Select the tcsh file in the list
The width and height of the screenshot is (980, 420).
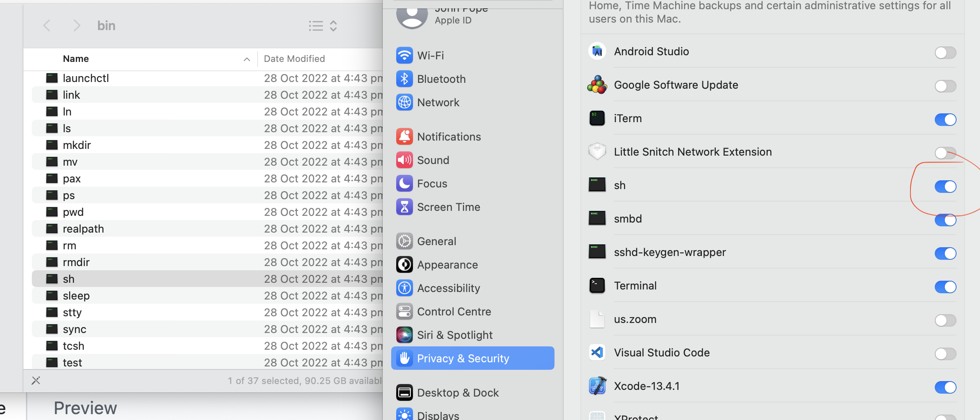coord(74,346)
